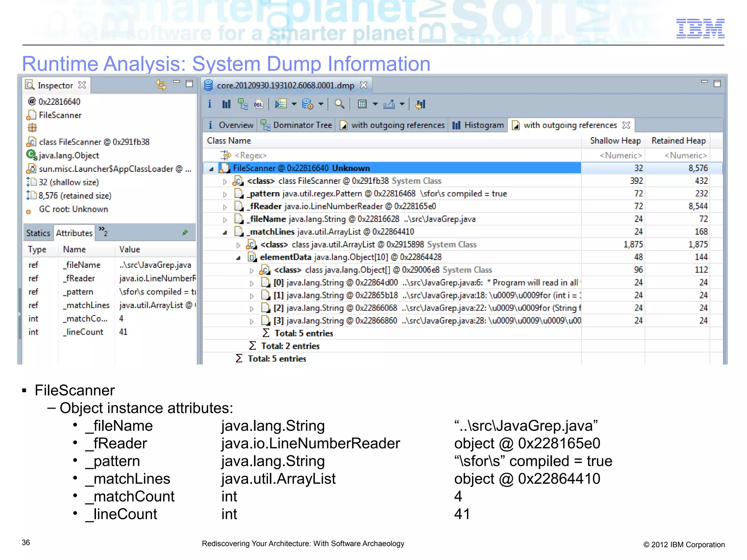Image resolution: width=747 pixels, height=560 pixels.
Task: Maximize the heap dump editor area
Action: coord(717,84)
